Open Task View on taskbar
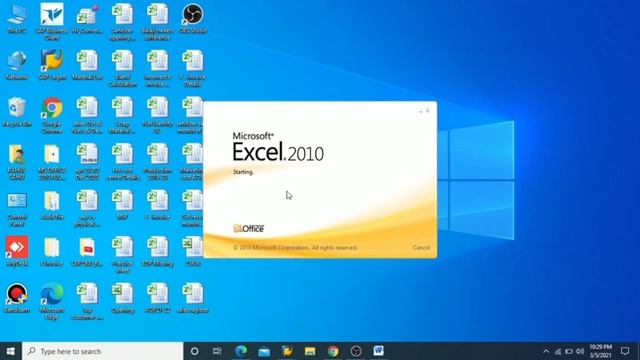The width and height of the screenshot is (640, 360). [x=217, y=351]
